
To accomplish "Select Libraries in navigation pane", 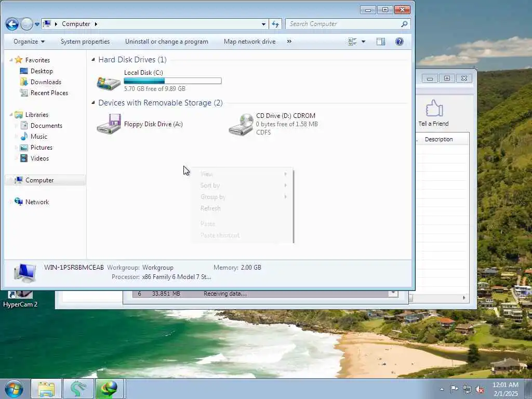I will tap(37, 115).
